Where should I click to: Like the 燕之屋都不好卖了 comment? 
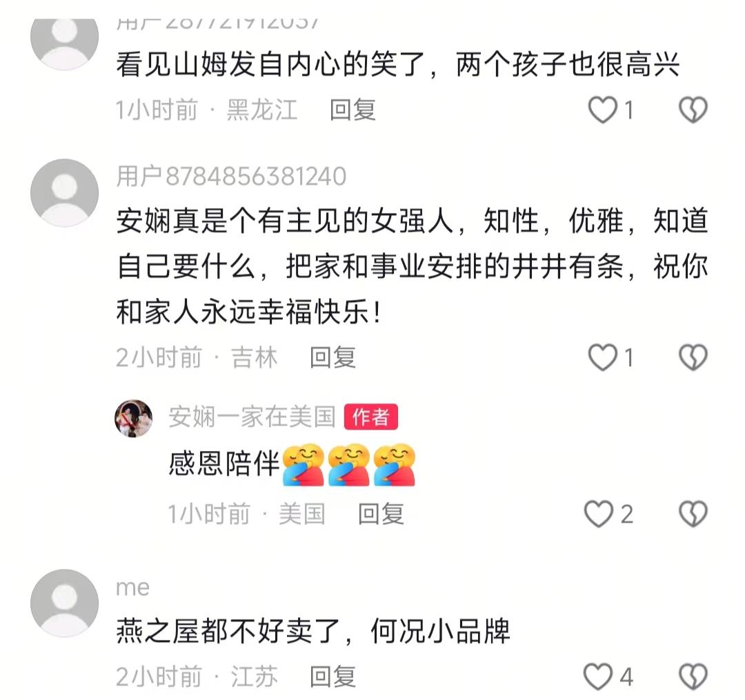pyautogui.click(x=598, y=677)
